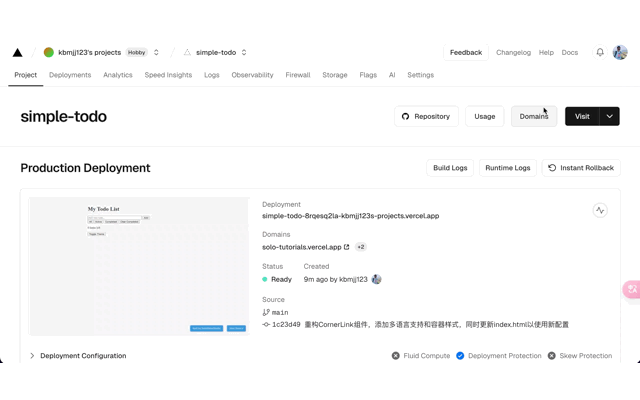Select the Project tab
This screenshot has width=640, height=400.
(x=25, y=75)
